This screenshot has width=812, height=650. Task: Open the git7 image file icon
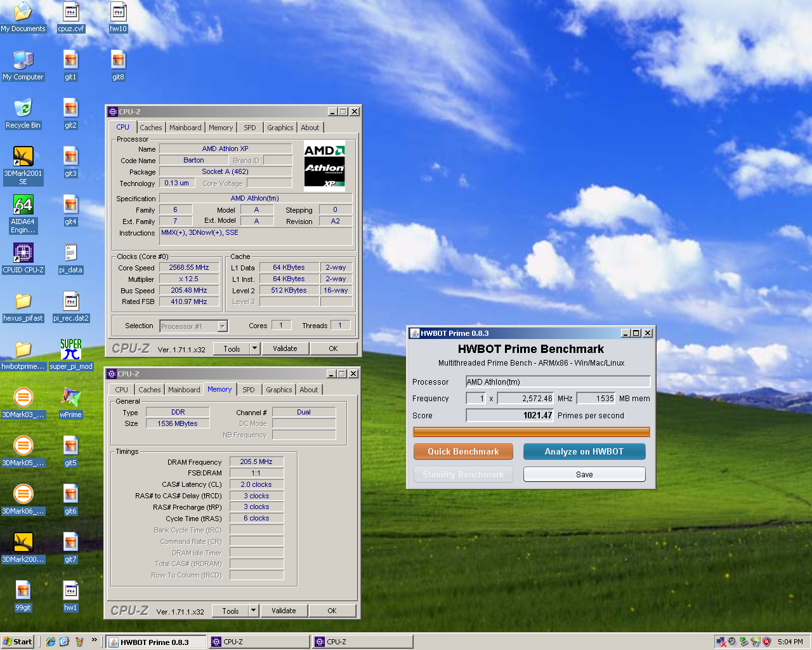[x=70, y=548]
